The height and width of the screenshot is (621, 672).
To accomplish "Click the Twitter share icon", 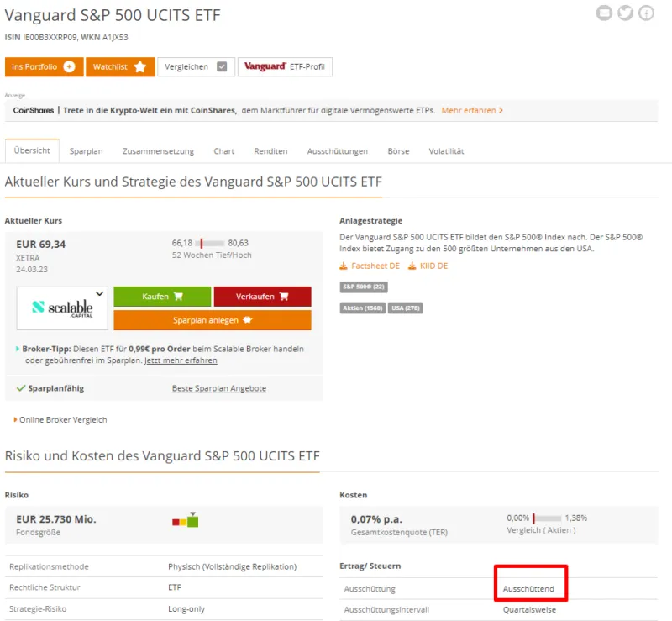I will [625, 13].
